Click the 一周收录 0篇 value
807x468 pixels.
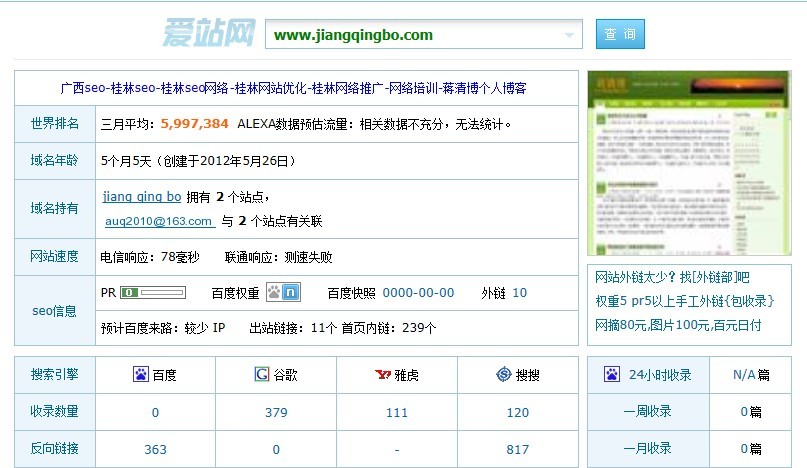pos(751,411)
